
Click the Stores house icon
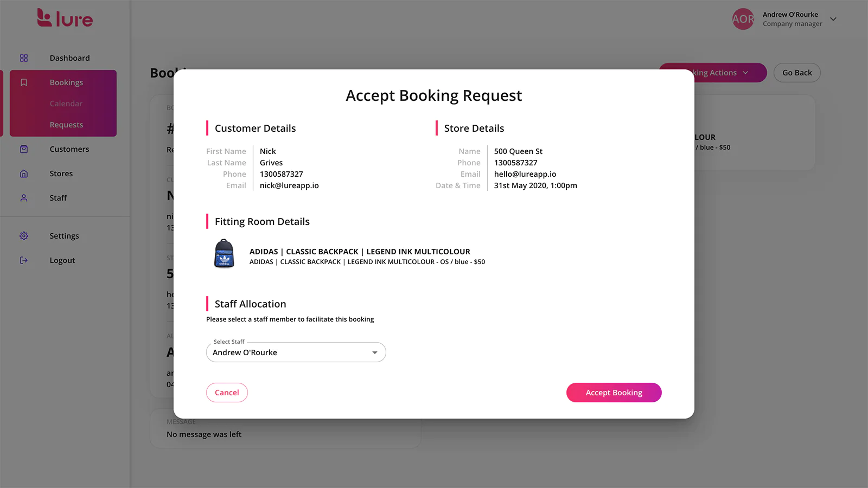pos(24,174)
